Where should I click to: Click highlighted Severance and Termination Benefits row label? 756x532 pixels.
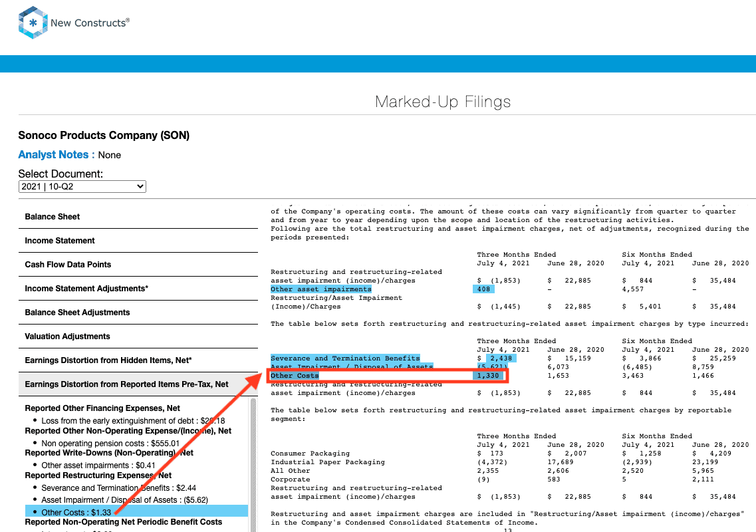click(345, 358)
